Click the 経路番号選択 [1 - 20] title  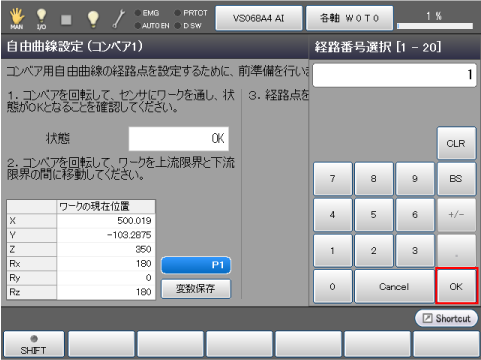click(x=378, y=47)
